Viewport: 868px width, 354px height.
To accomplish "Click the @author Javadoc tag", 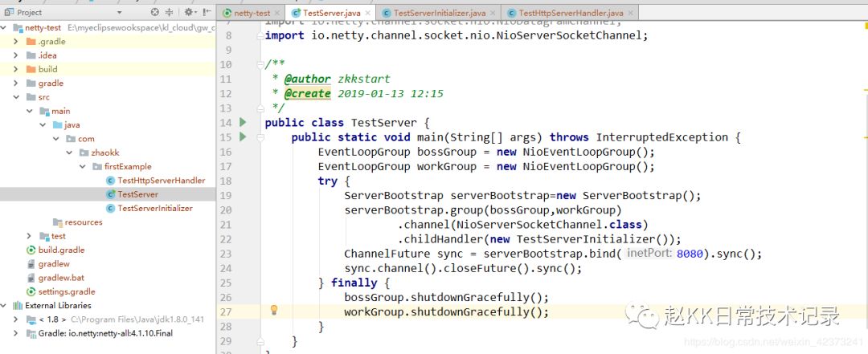I will click(x=307, y=79).
